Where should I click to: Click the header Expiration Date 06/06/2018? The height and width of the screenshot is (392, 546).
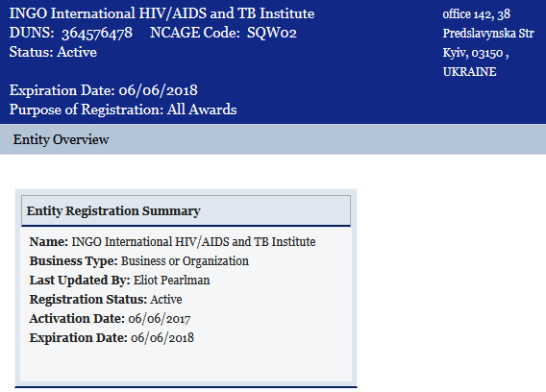coord(104,90)
